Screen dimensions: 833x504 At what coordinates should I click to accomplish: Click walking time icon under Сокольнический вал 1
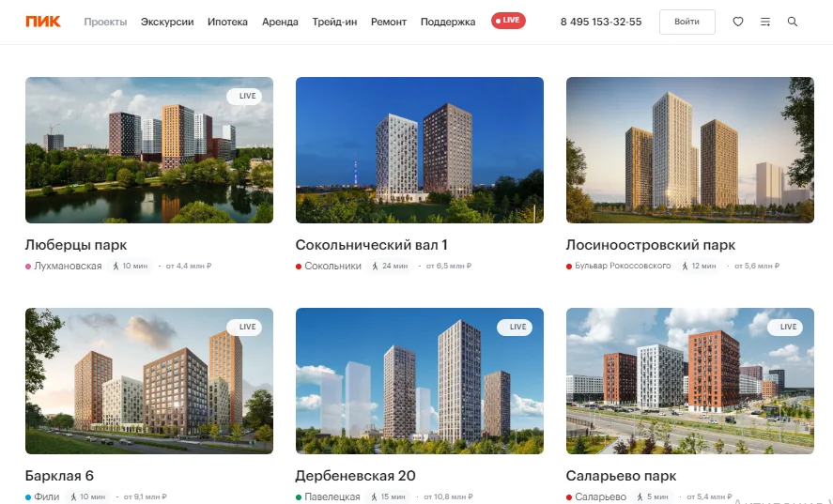click(375, 266)
